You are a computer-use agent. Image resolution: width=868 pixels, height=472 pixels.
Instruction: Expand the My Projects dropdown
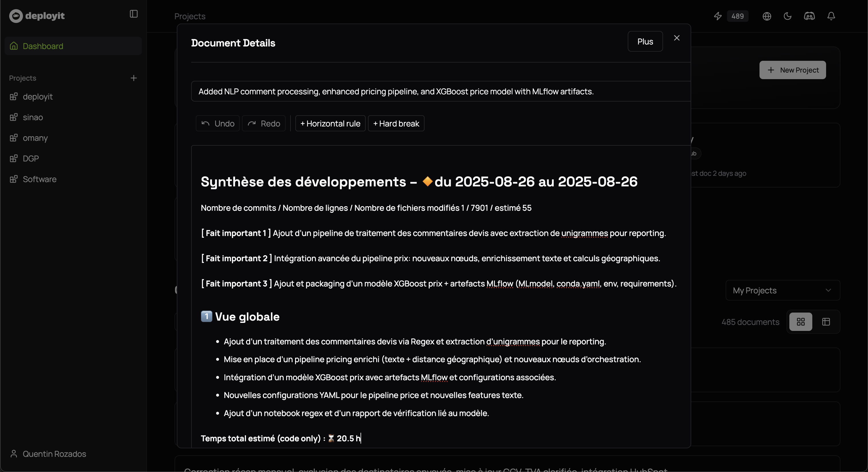click(x=782, y=290)
